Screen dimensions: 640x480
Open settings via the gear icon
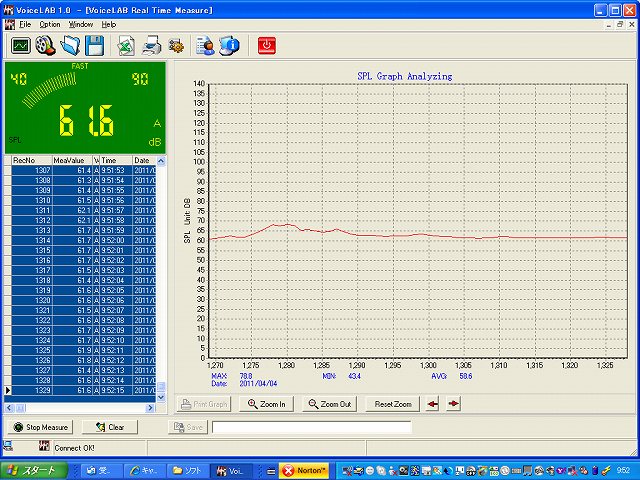[x=175, y=45]
